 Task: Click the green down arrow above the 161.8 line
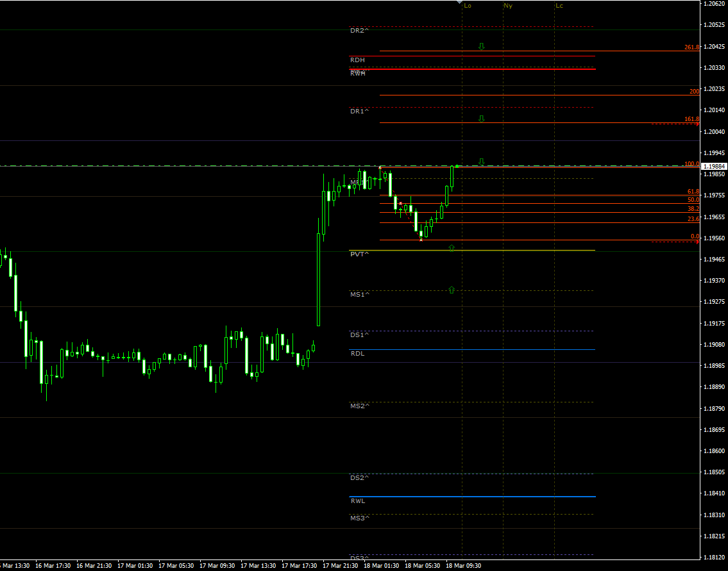pyautogui.click(x=481, y=119)
